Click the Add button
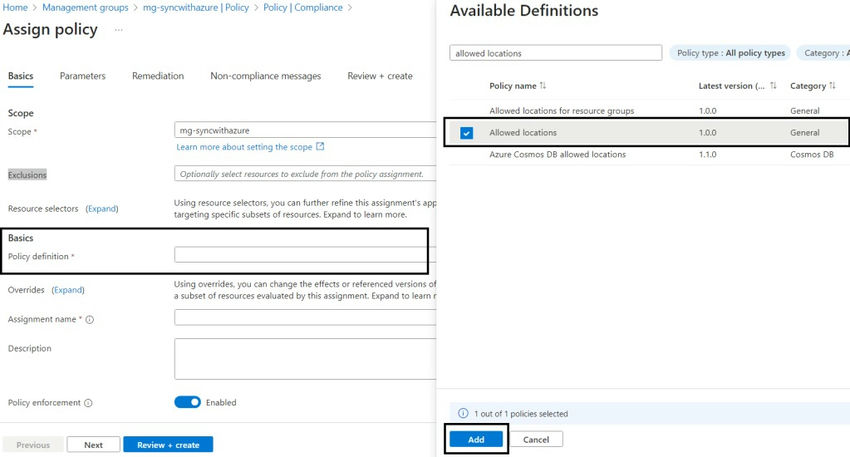This screenshot has height=457, width=850. [x=475, y=439]
